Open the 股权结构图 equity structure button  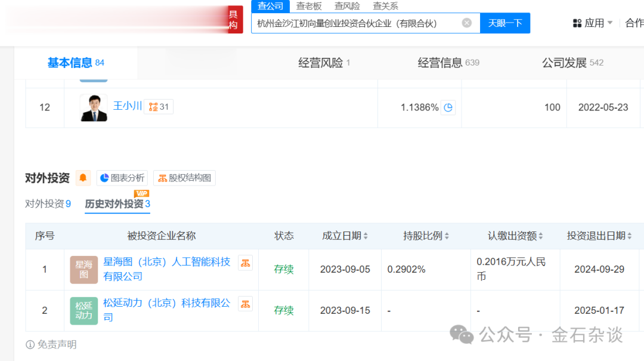click(x=184, y=178)
